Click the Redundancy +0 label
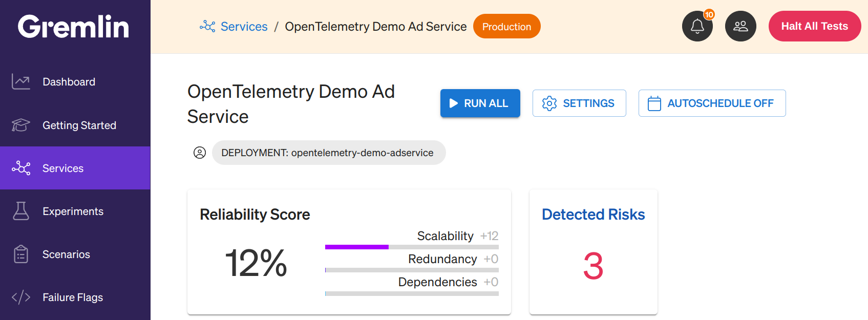 [453, 259]
